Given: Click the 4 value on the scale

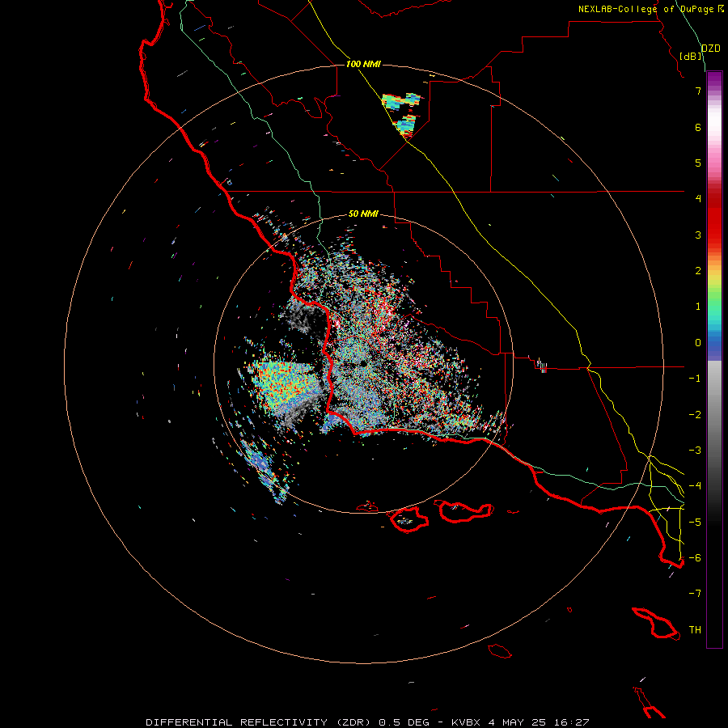Looking at the screenshot, I should click(x=698, y=199).
